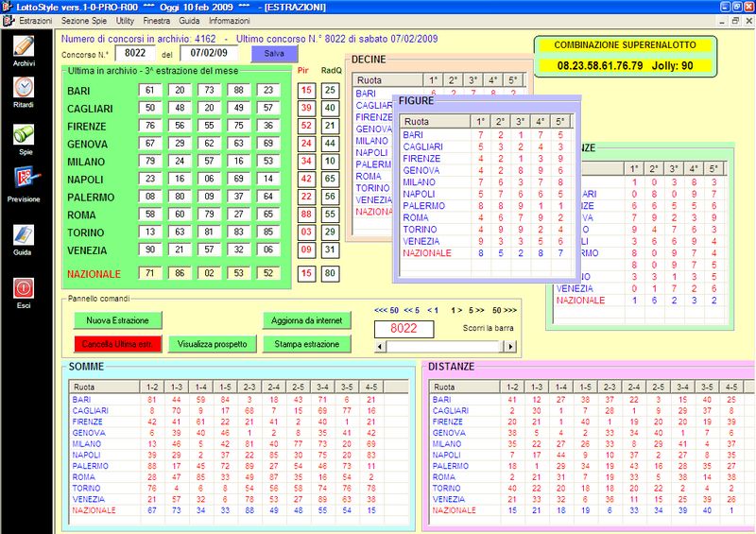756x534 pixels.
Task: Click BARI first number 61
Action: pyautogui.click(x=150, y=90)
